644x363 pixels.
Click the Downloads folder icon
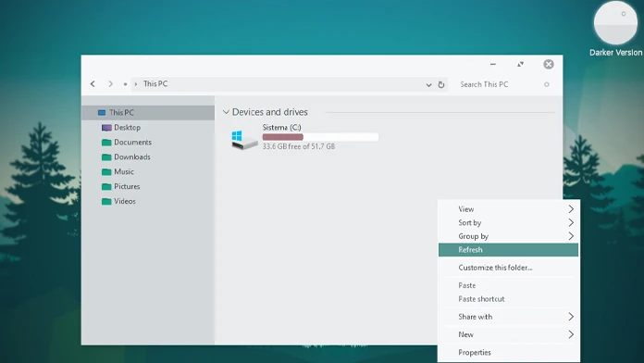tap(106, 157)
